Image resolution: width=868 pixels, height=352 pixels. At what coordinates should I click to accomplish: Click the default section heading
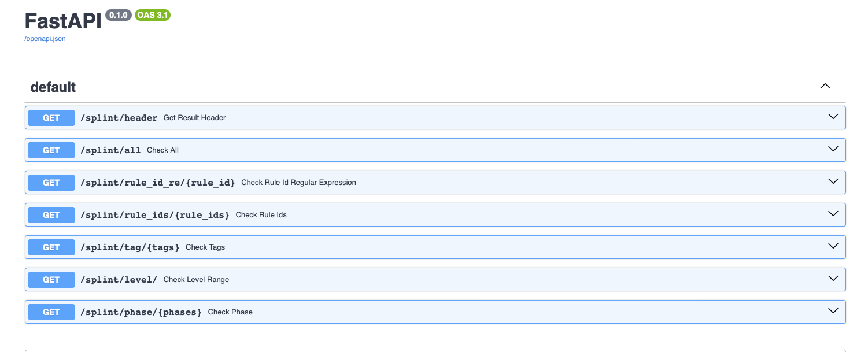53,87
